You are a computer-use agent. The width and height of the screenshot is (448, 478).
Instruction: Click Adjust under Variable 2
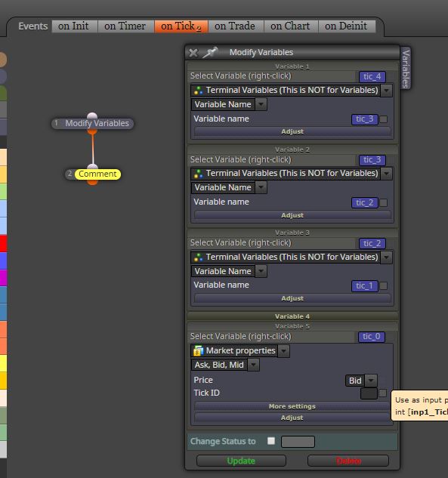click(x=292, y=215)
